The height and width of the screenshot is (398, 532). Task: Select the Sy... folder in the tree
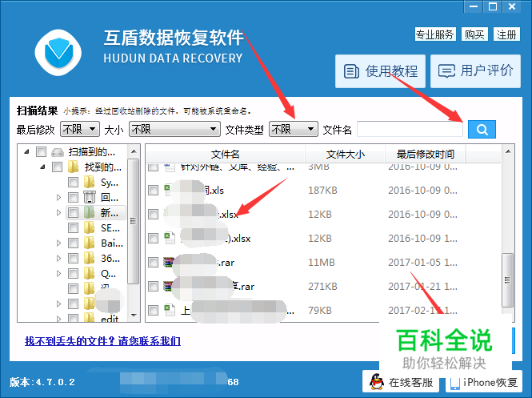[x=110, y=183]
